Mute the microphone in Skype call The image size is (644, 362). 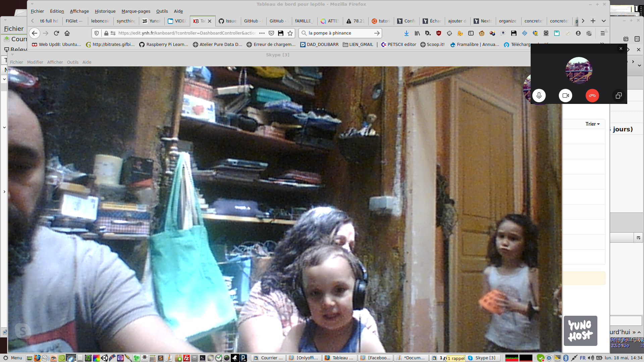coord(539,96)
